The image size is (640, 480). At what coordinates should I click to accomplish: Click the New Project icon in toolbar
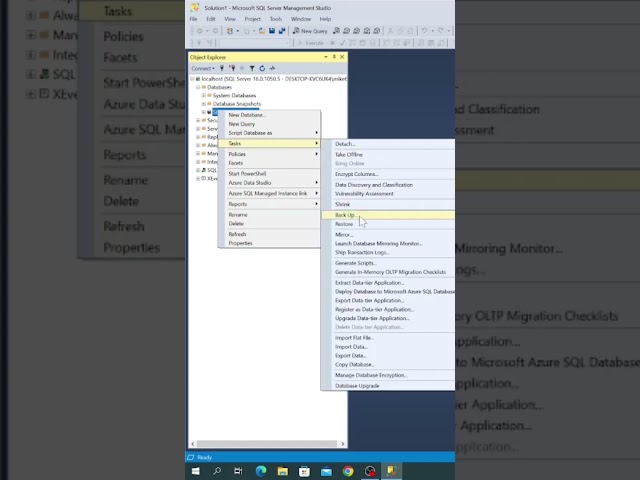pos(230,31)
